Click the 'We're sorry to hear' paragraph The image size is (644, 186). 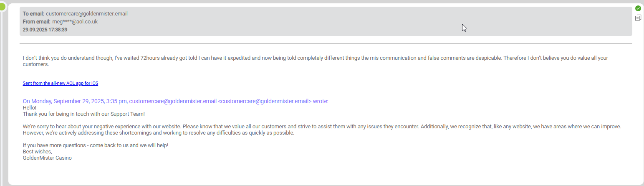(x=322, y=130)
